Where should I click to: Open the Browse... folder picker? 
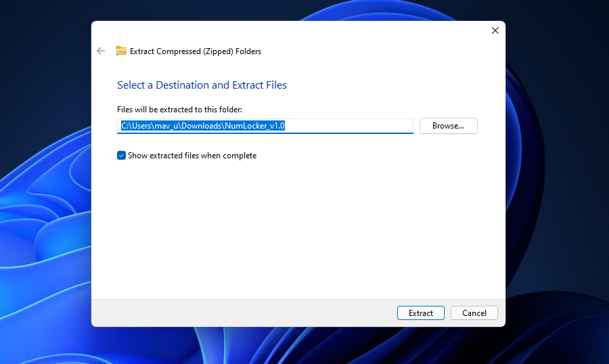(x=448, y=126)
